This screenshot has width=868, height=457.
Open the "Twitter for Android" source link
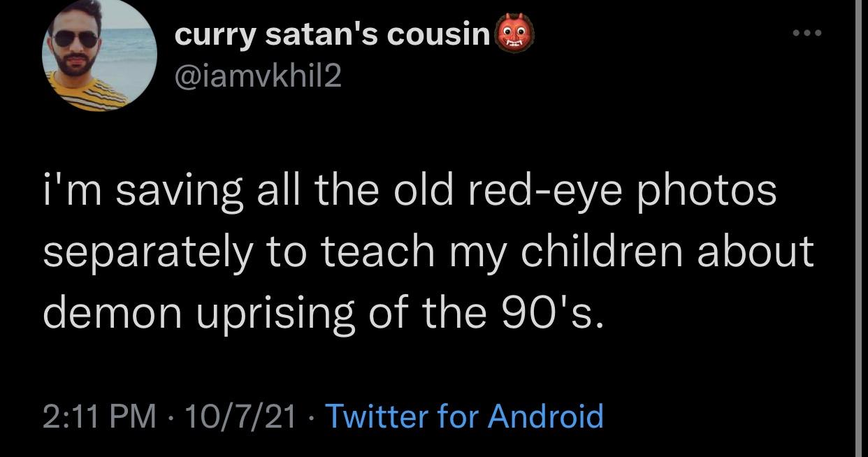tap(464, 416)
